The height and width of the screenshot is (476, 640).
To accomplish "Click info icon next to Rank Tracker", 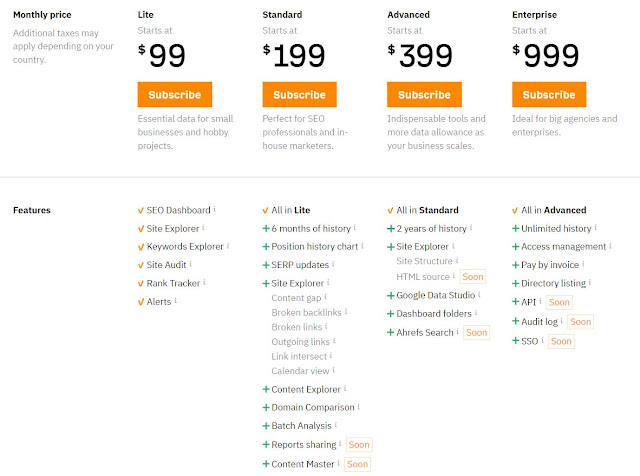I will point(204,282).
